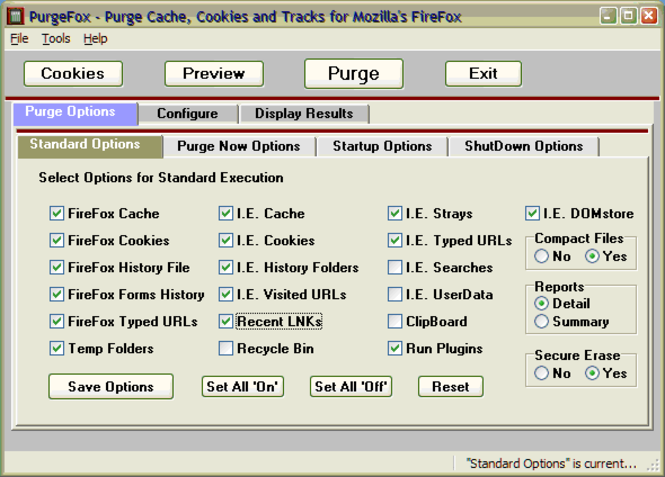The image size is (665, 477).
Task: Open the Tools menu
Action: pos(56,39)
